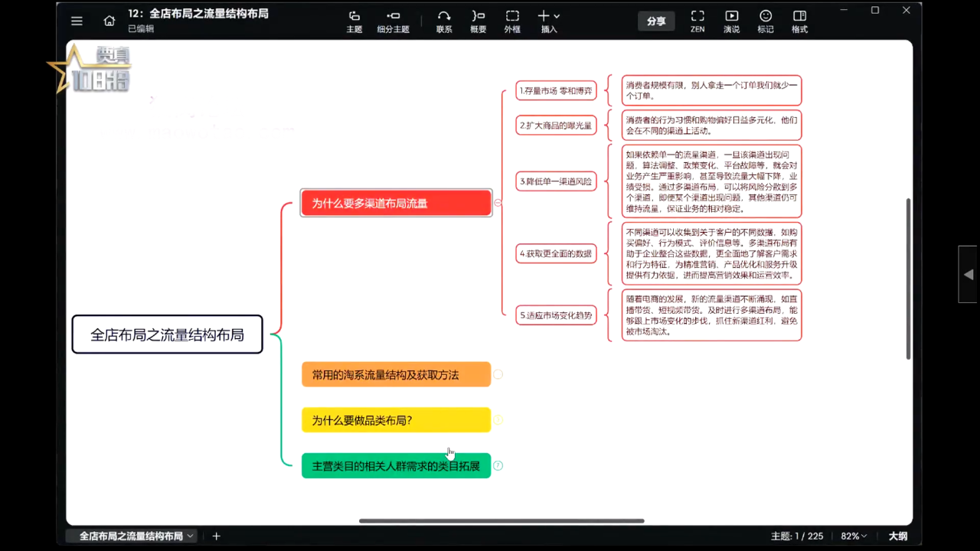Select the 全店布局之流量结构布局 sheet tab
This screenshot has height=551, width=980.
[x=131, y=536]
